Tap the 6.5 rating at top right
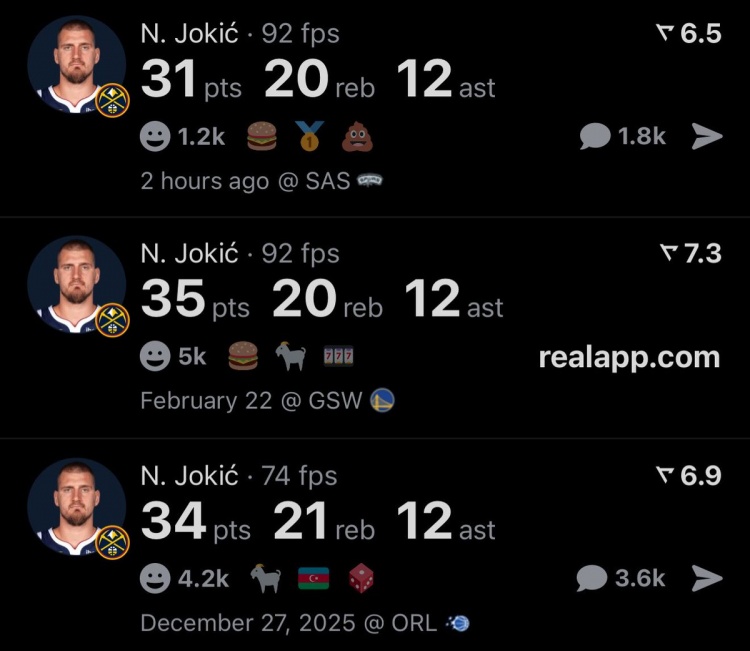Screen dimensions: 750x651 pos(688,34)
